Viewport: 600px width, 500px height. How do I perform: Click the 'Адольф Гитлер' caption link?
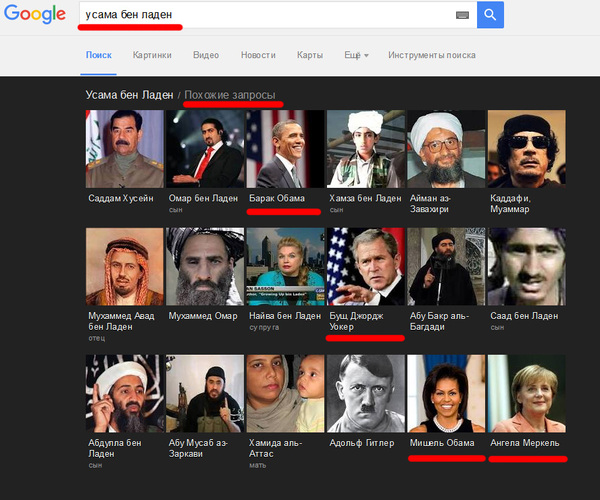point(364,442)
